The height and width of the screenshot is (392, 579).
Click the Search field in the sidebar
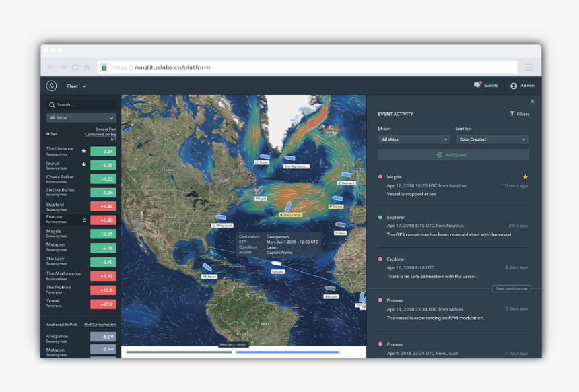pos(81,105)
